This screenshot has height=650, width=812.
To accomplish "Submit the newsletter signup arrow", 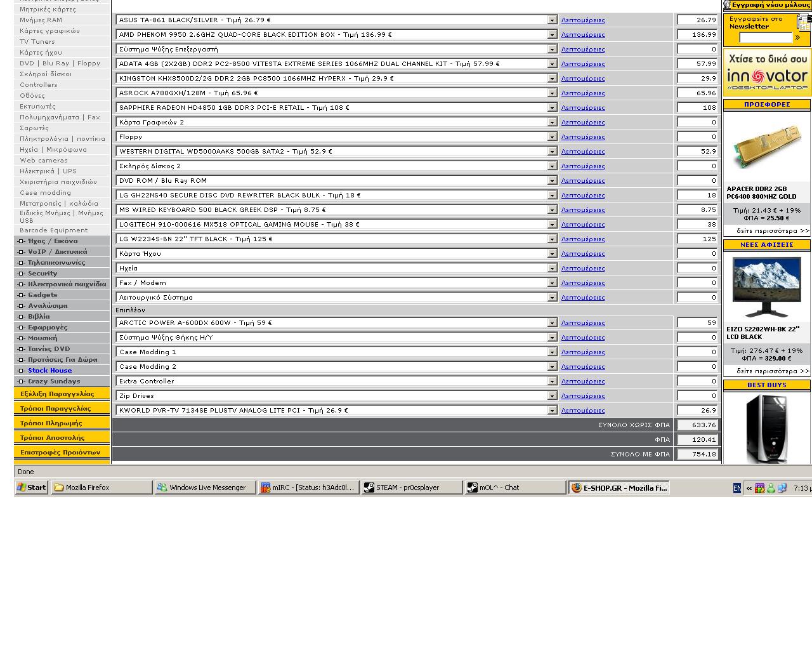I will click(798, 37).
